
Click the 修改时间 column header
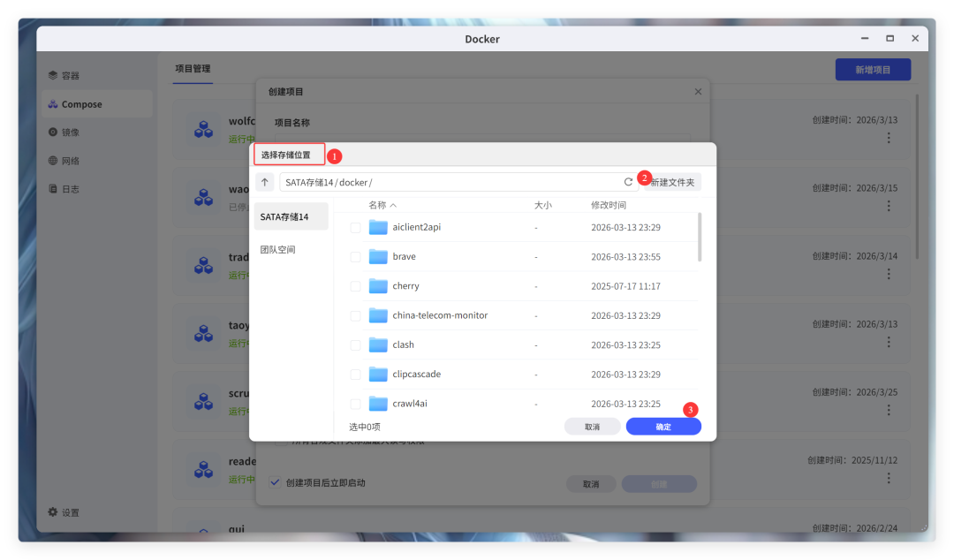(x=609, y=205)
